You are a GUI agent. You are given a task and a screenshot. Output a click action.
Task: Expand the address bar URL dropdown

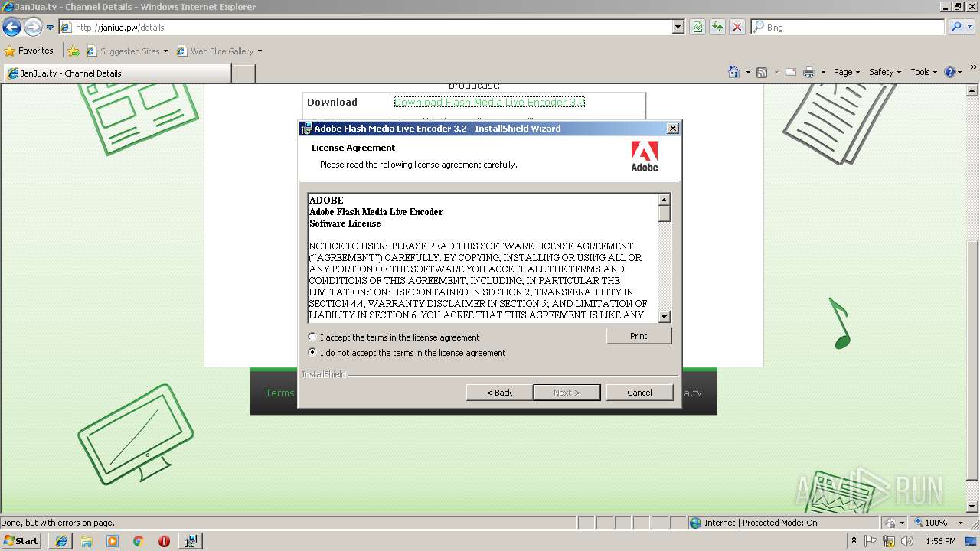(x=678, y=27)
